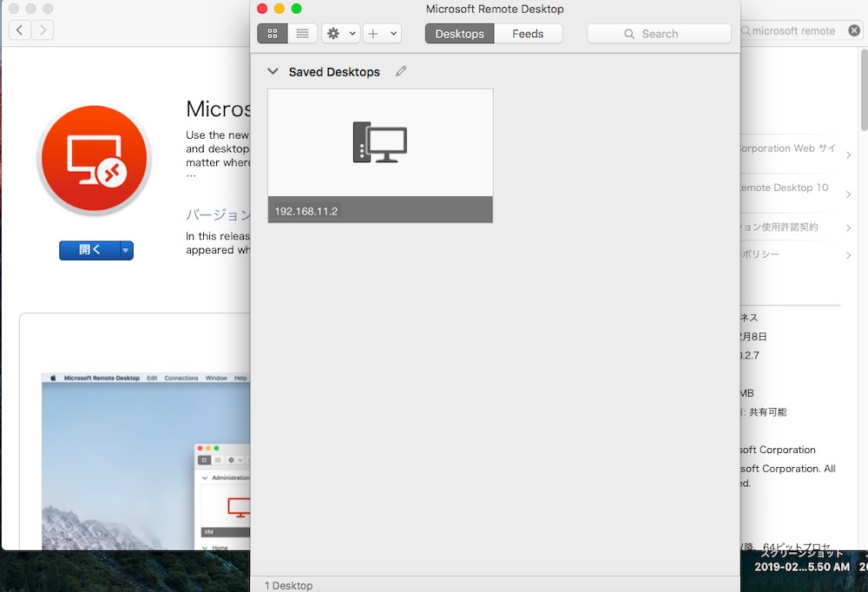
Task: Open the 使用許諾契約 license link
Action: [795, 227]
